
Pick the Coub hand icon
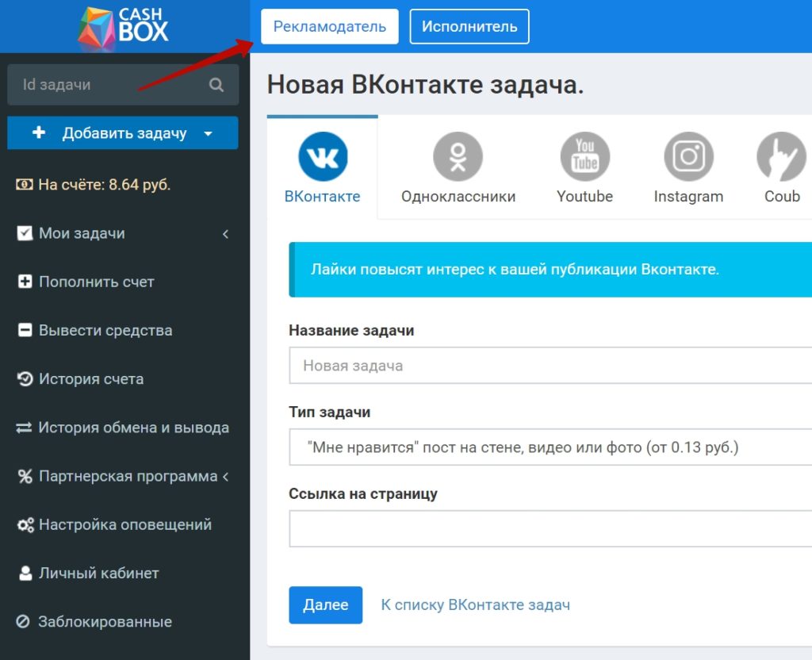click(781, 157)
